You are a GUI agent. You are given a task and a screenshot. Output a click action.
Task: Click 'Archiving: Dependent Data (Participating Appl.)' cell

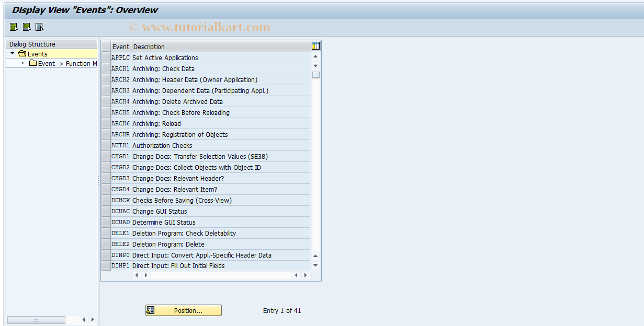221,90
